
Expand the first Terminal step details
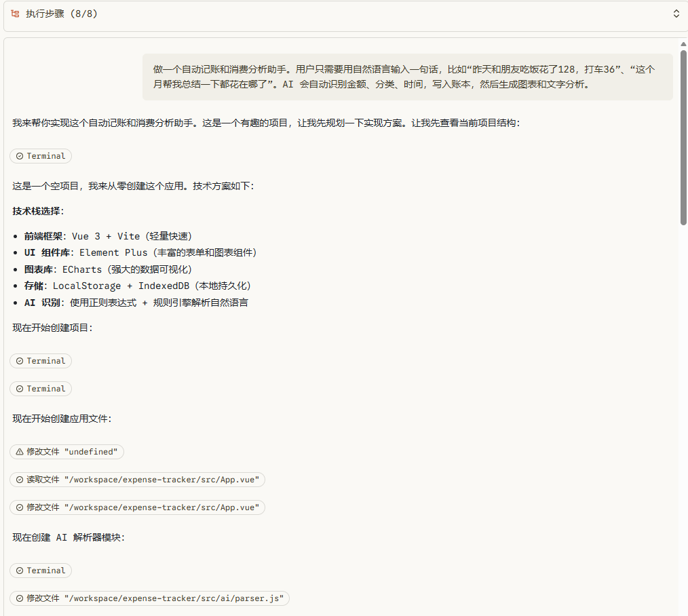pos(41,156)
